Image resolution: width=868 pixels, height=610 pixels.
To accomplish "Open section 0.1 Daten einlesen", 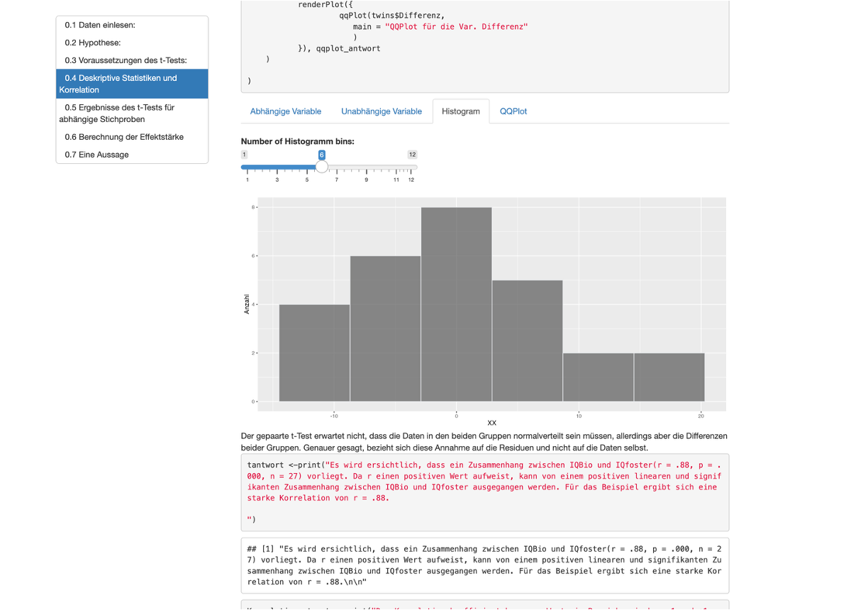I will pyautogui.click(x=100, y=25).
